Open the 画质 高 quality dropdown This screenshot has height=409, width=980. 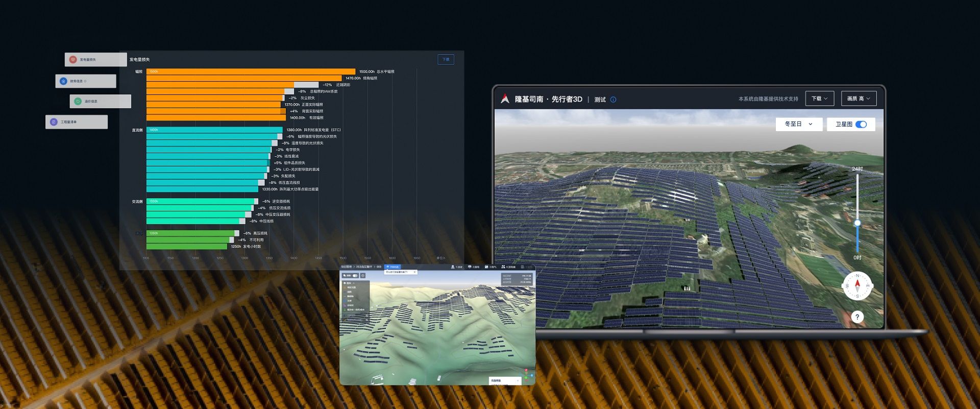[858, 99]
